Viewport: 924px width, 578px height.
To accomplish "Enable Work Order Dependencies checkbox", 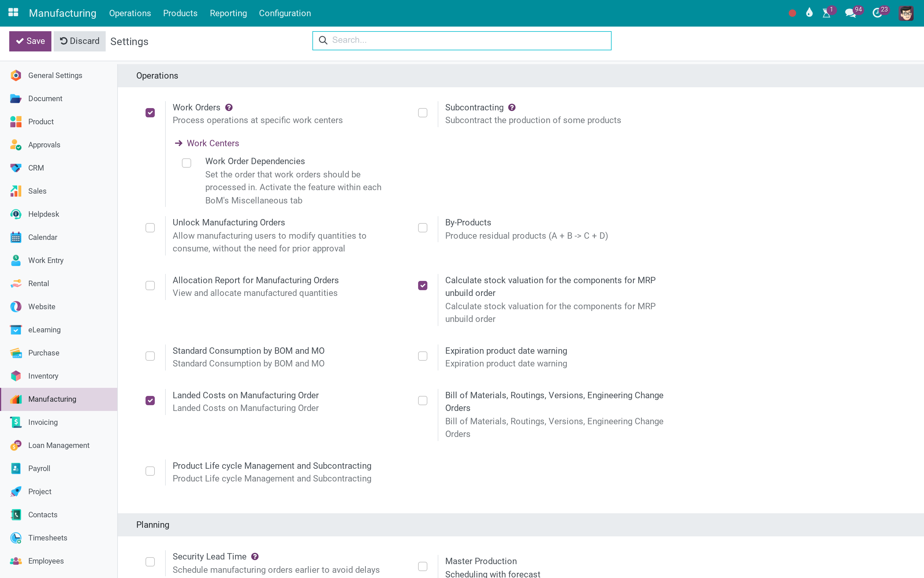I will coord(186,163).
